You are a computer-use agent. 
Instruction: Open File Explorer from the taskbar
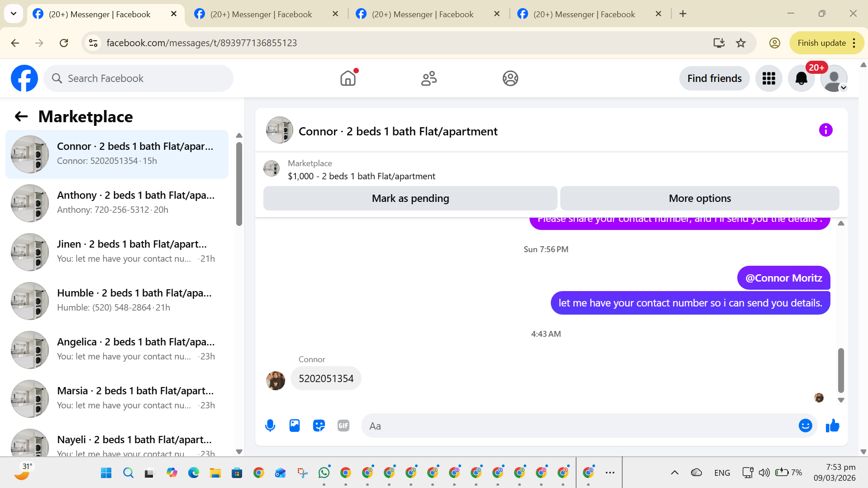click(215, 473)
